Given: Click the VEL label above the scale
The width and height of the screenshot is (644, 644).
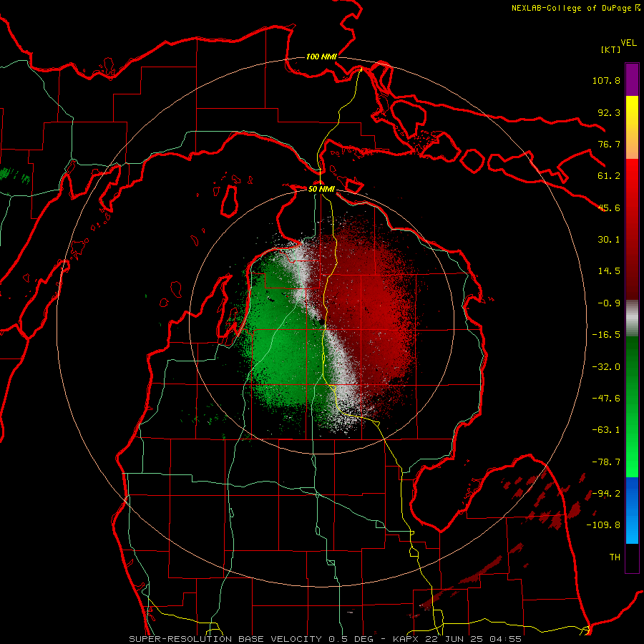Looking at the screenshot, I should click(x=628, y=43).
